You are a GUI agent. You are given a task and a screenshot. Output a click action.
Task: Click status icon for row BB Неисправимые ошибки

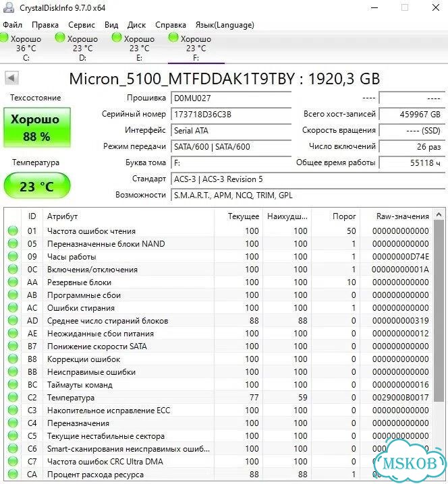pyautogui.click(x=13, y=371)
